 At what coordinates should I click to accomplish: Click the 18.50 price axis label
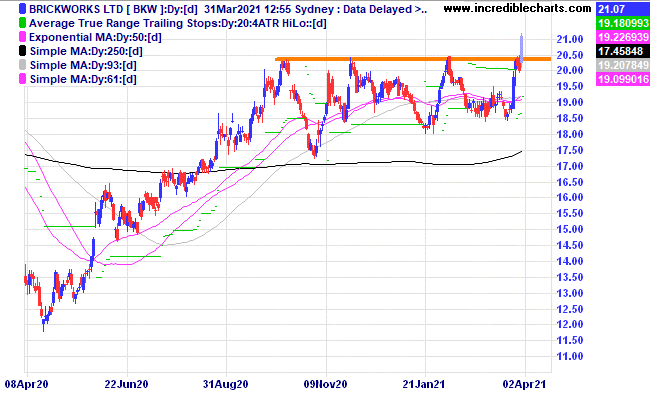click(570, 118)
